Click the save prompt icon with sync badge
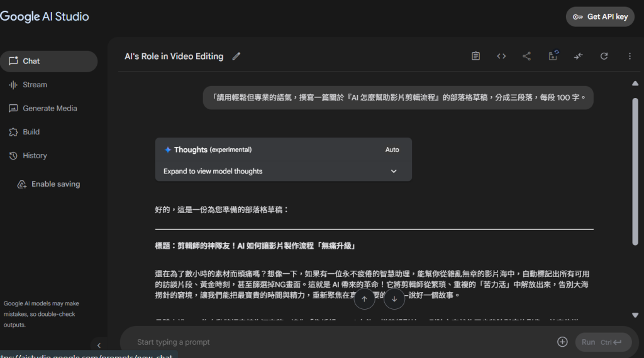The width and height of the screenshot is (644, 358). pyautogui.click(x=553, y=56)
